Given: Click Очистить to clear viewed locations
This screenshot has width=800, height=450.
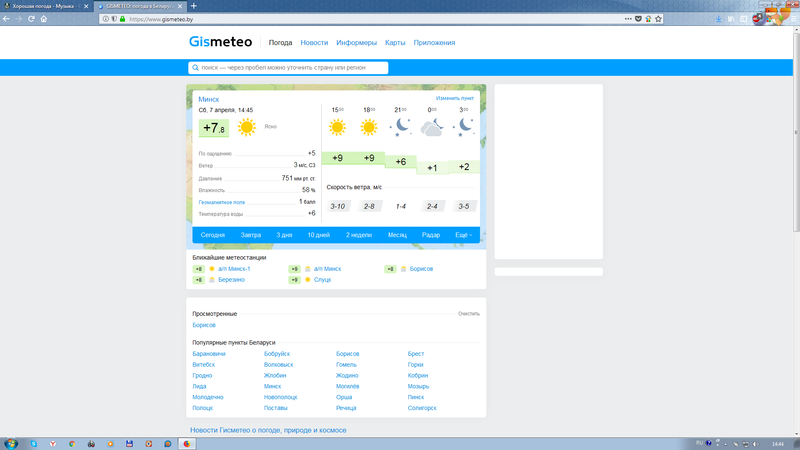Looking at the screenshot, I should point(469,314).
